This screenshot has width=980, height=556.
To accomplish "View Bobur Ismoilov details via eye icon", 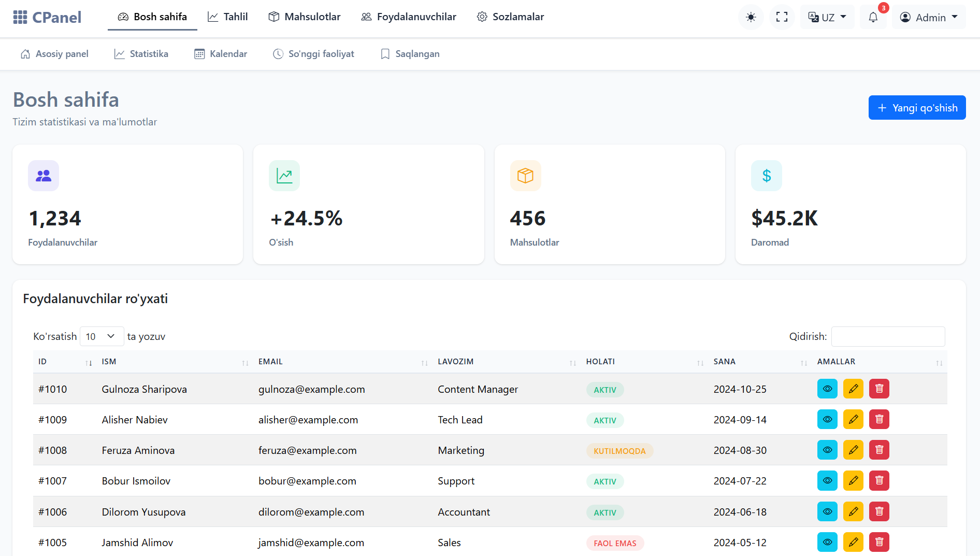I will [827, 480].
